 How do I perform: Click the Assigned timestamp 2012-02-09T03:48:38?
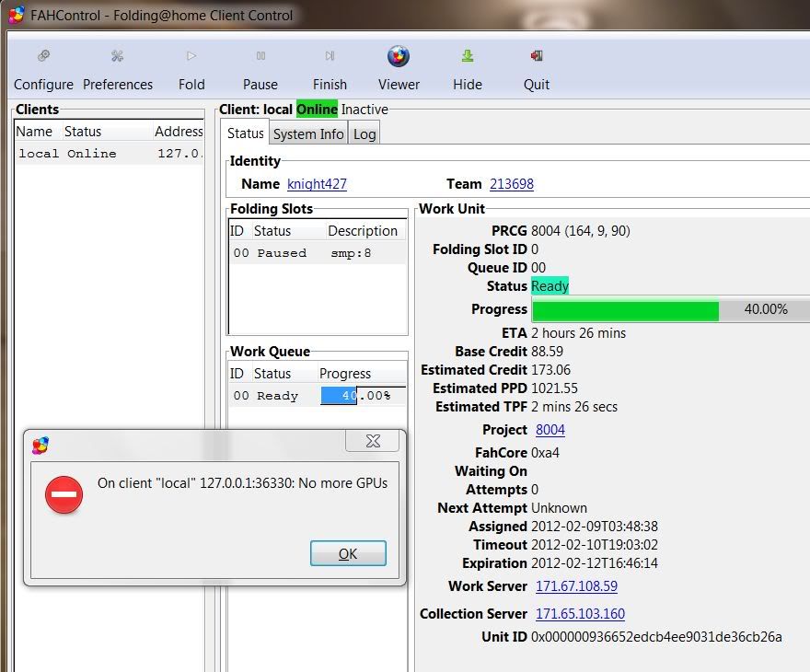(595, 527)
